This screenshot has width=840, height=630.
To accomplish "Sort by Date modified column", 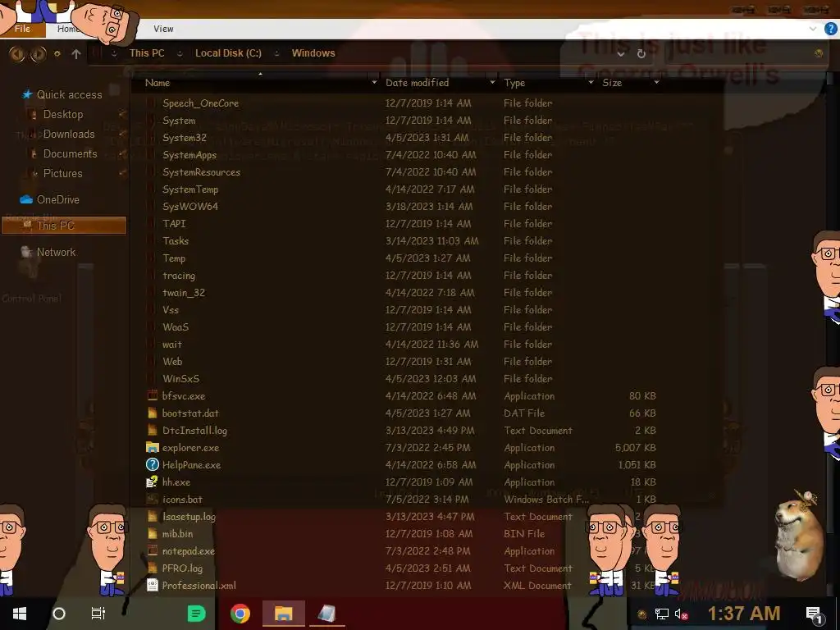I will (x=418, y=83).
